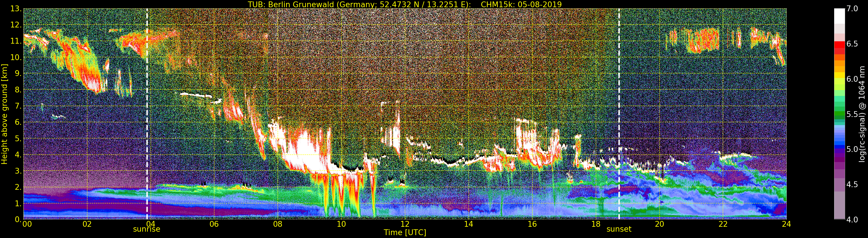The width and height of the screenshot is (868, 238).
Task: Click the colorbar tick label '6.0'
Action: click(852, 79)
